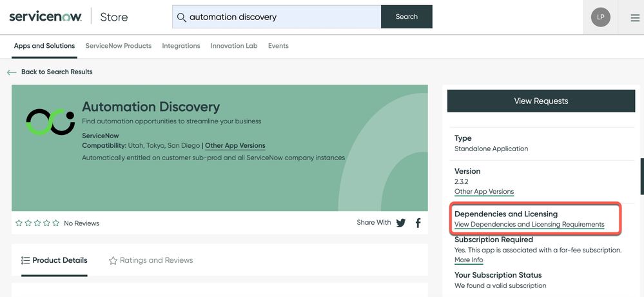Click the ServiceNow logo

coord(45,17)
